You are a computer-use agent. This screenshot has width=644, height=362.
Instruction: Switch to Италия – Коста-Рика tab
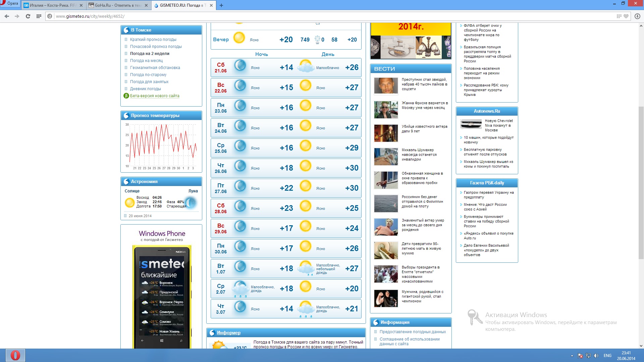coord(50,5)
